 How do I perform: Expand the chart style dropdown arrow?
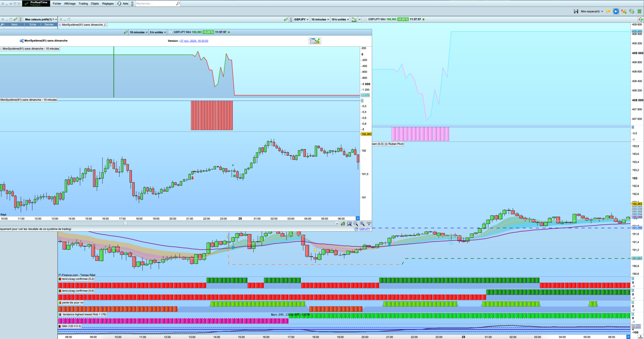point(359,19)
